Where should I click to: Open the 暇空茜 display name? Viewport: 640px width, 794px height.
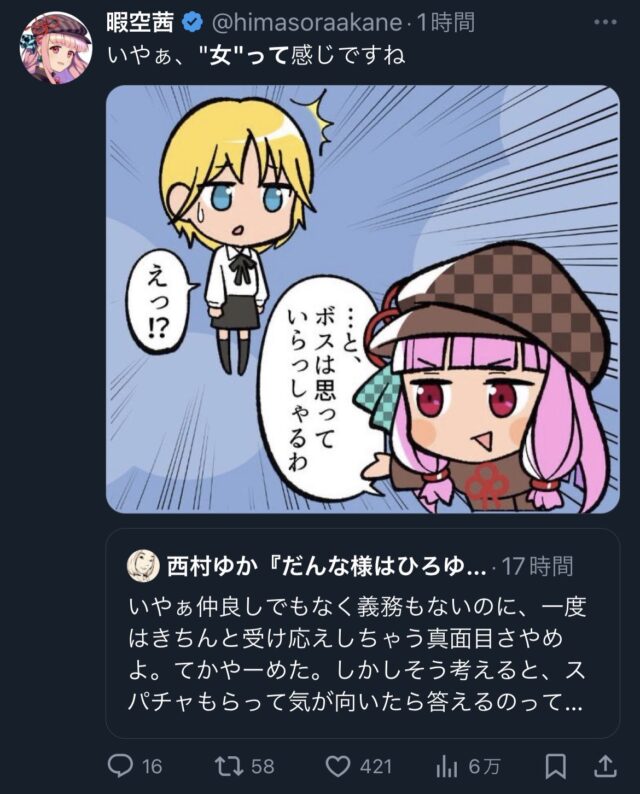pos(140,23)
